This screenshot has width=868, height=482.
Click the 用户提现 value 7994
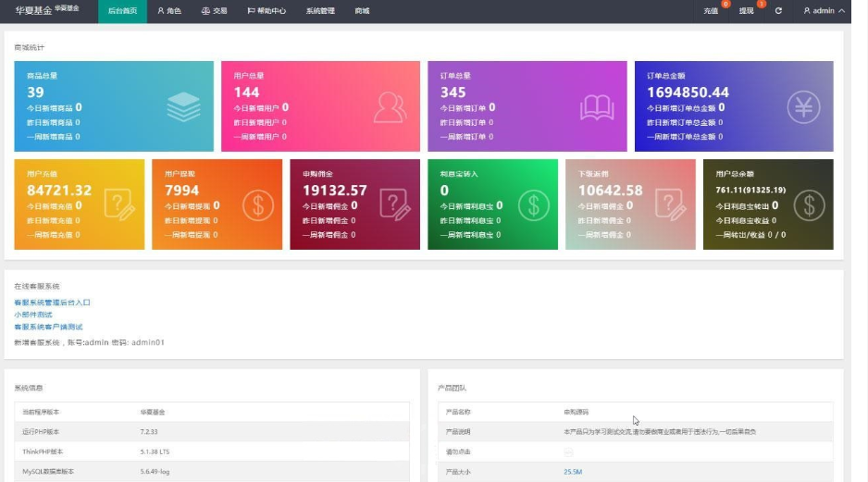(x=181, y=191)
